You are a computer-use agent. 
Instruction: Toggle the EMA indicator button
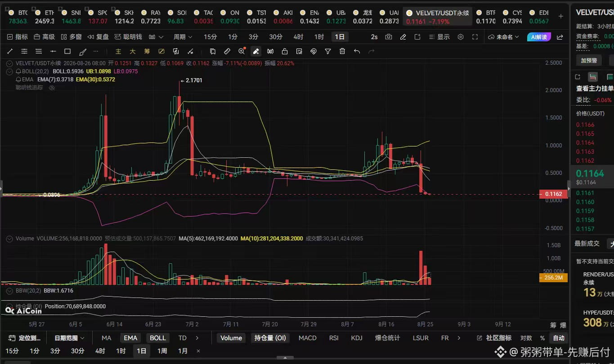point(130,338)
